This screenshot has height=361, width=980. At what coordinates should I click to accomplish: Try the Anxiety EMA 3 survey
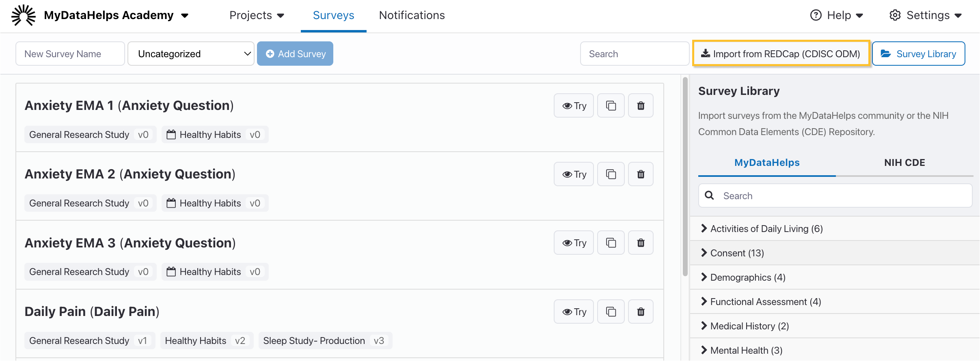click(x=574, y=243)
